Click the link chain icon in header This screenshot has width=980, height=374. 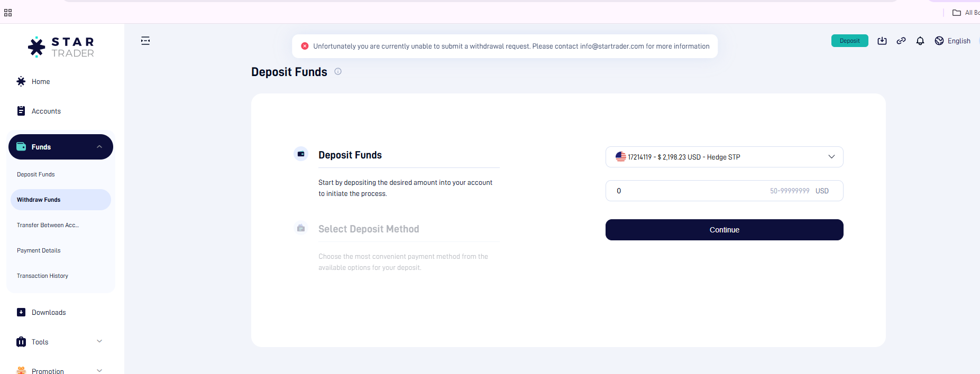tap(901, 41)
